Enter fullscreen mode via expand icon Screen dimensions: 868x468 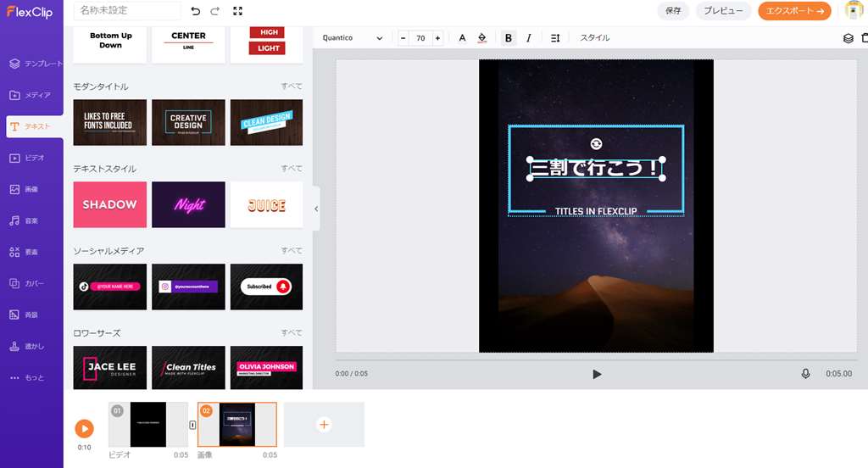click(237, 11)
